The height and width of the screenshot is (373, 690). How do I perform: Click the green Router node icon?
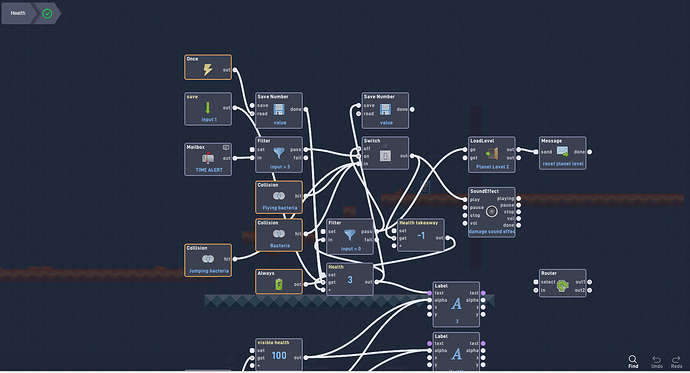pyautogui.click(x=562, y=286)
